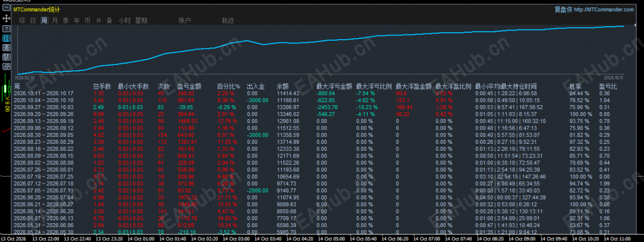Click the 盈亏金额 column header

click(189, 86)
